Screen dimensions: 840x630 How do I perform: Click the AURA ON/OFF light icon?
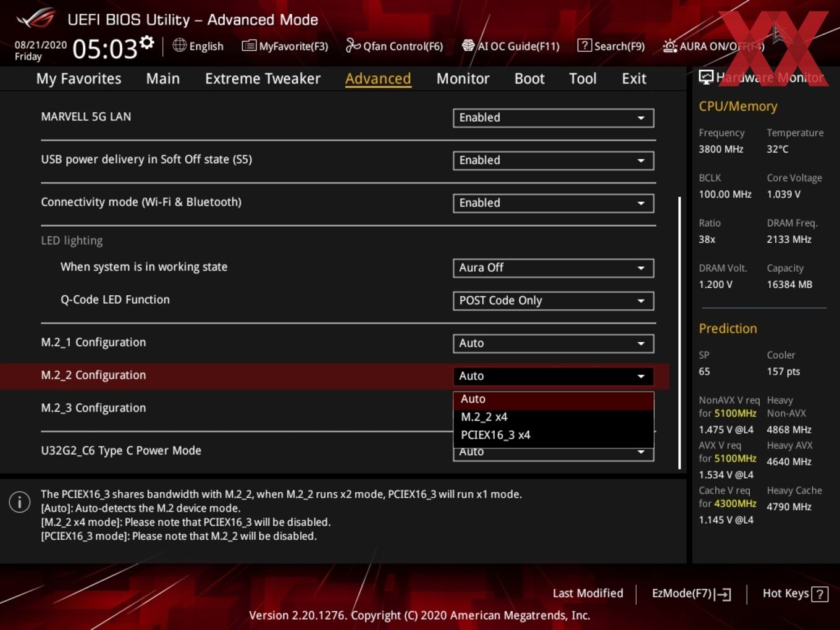pos(670,46)
